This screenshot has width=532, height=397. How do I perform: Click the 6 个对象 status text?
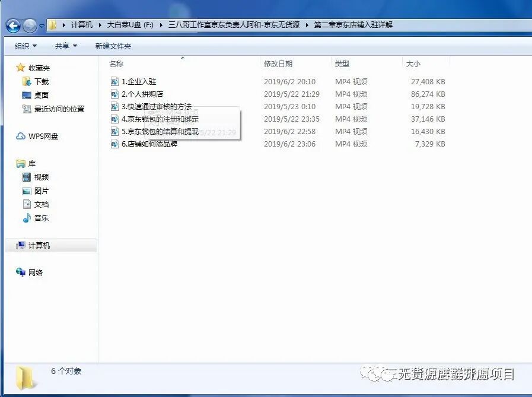pos(66,371)
